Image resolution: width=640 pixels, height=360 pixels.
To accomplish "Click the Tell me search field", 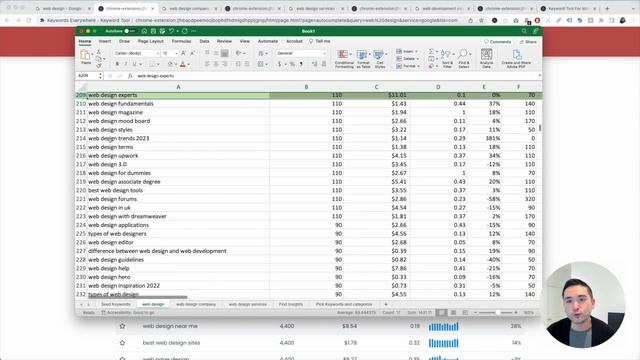I will tap(320, 41).
